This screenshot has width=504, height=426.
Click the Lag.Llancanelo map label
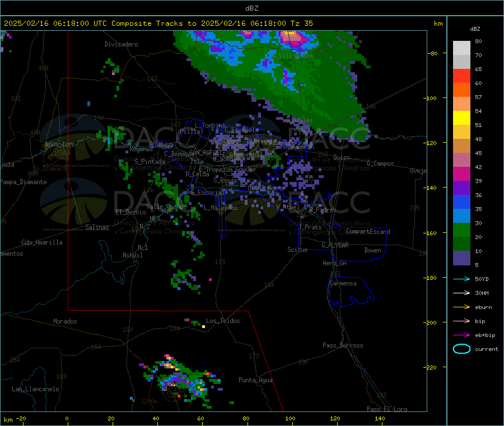click(x=36, y=389)
